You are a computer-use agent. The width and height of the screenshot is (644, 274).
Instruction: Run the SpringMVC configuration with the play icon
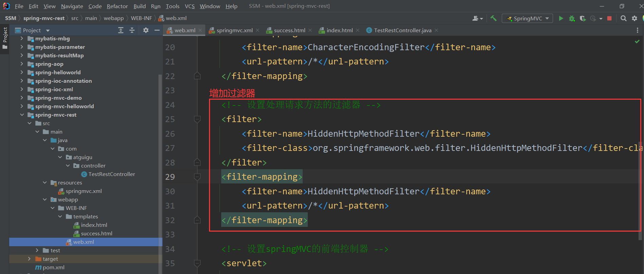point(561,18)
